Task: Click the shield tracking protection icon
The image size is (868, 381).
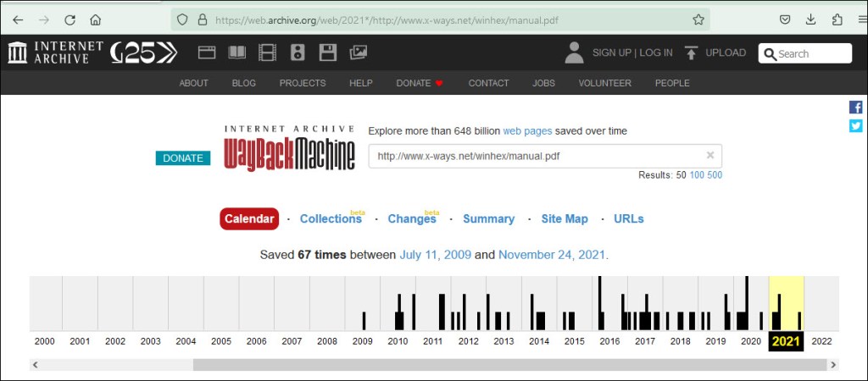Action: pyautogui.click(x=183, y=20)
